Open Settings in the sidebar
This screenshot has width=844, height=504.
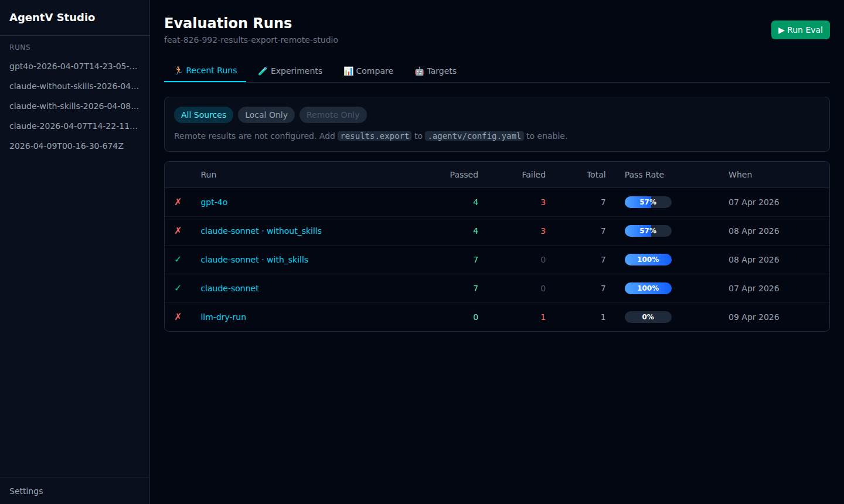point(26,491)
